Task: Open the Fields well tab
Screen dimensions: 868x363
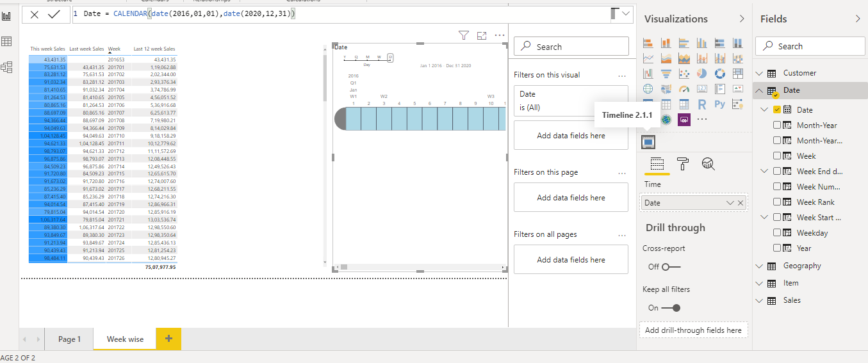Action: tap(657, 165)
